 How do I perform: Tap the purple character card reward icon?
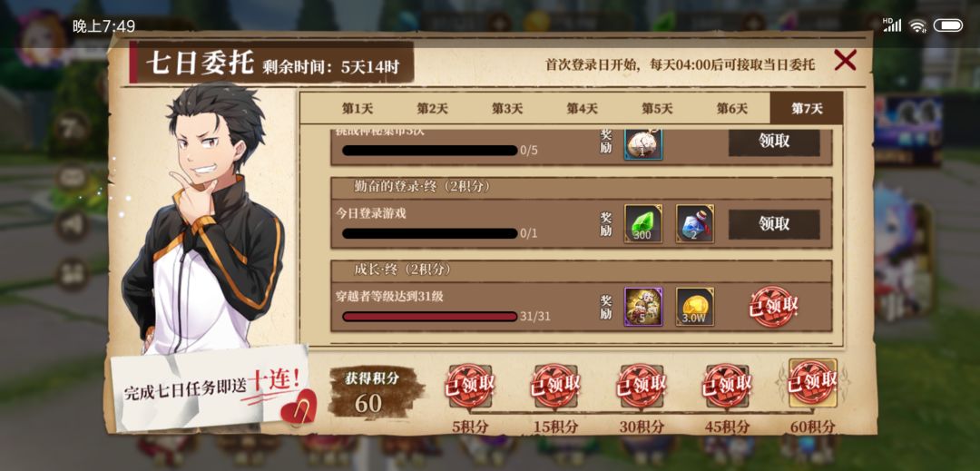click(643, 307)
